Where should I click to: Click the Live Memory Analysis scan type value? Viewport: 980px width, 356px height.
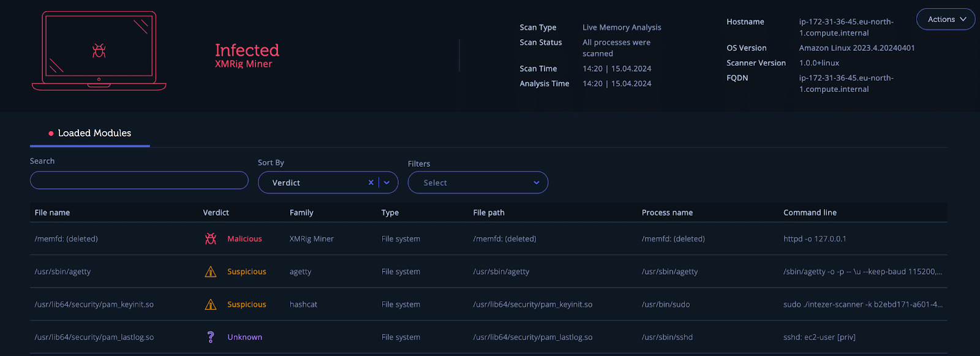[622, 28]
